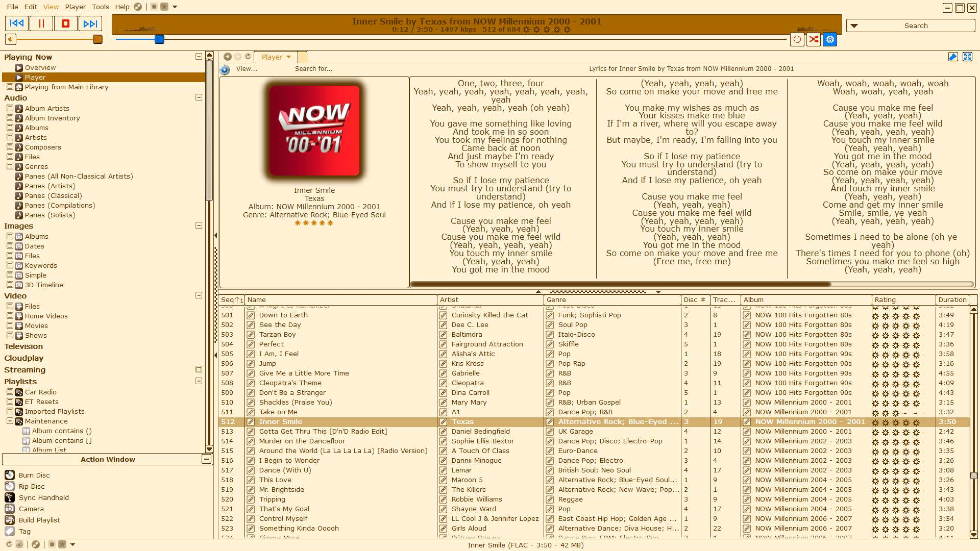Expand the Genres tree node
The width and height of the screenshot is (980, 551).
point(10,166)
